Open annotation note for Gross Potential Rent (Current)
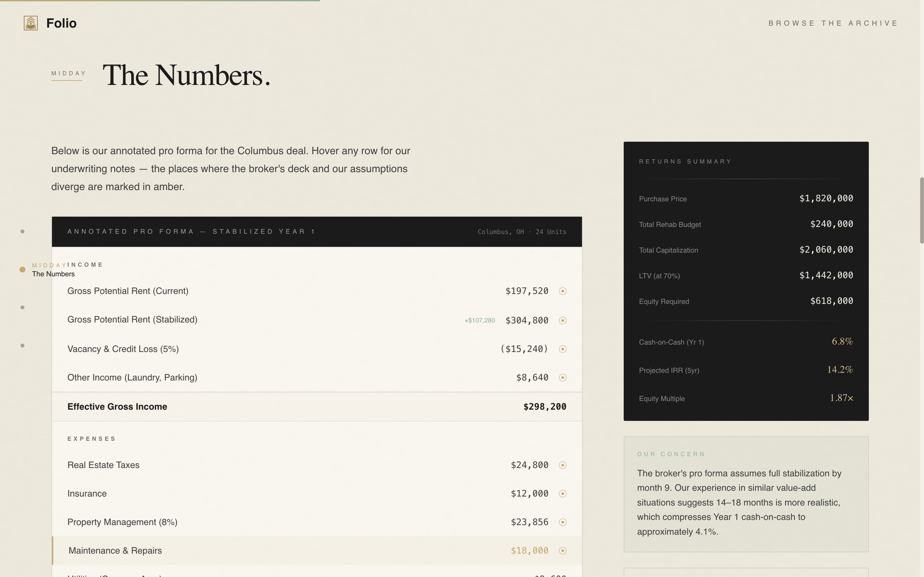The image size is (924, 577). 562,291
